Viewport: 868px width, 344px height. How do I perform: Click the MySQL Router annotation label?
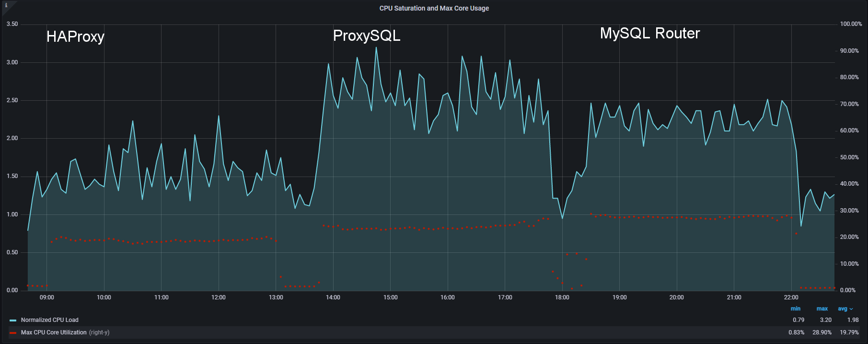pos(650,33)
